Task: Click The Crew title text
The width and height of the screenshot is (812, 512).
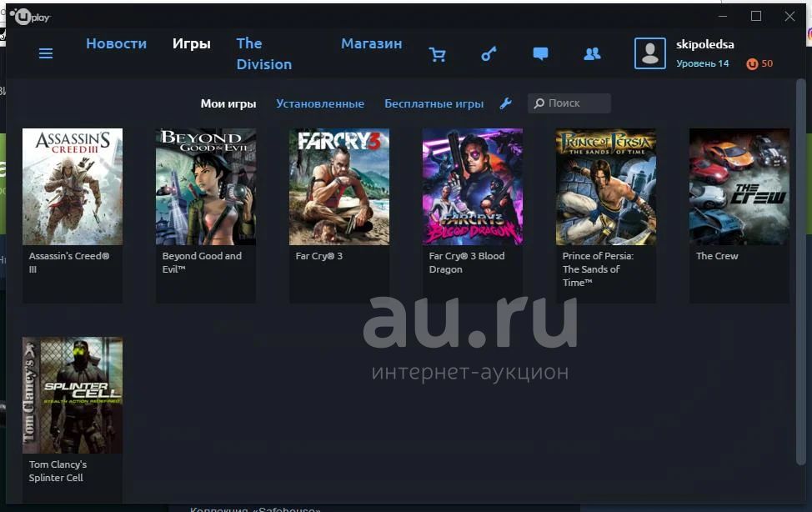Action: 717,256
